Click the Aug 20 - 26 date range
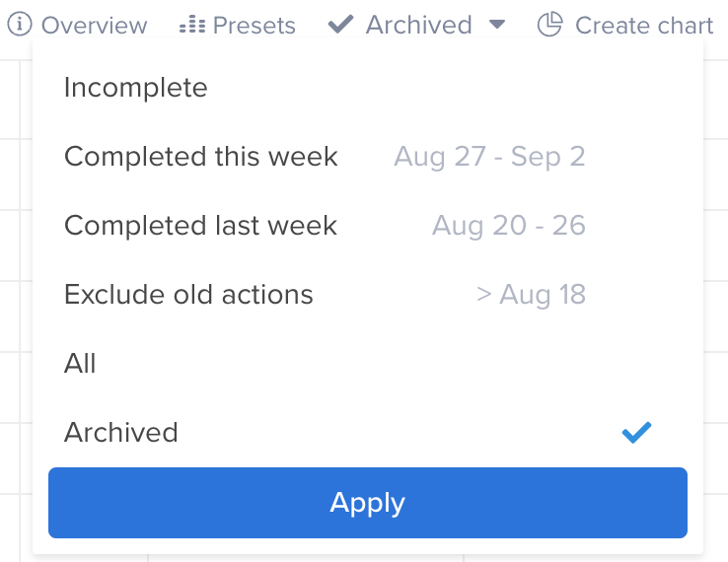Viewport: 728px width, 562px height. (x=508, y=226)
